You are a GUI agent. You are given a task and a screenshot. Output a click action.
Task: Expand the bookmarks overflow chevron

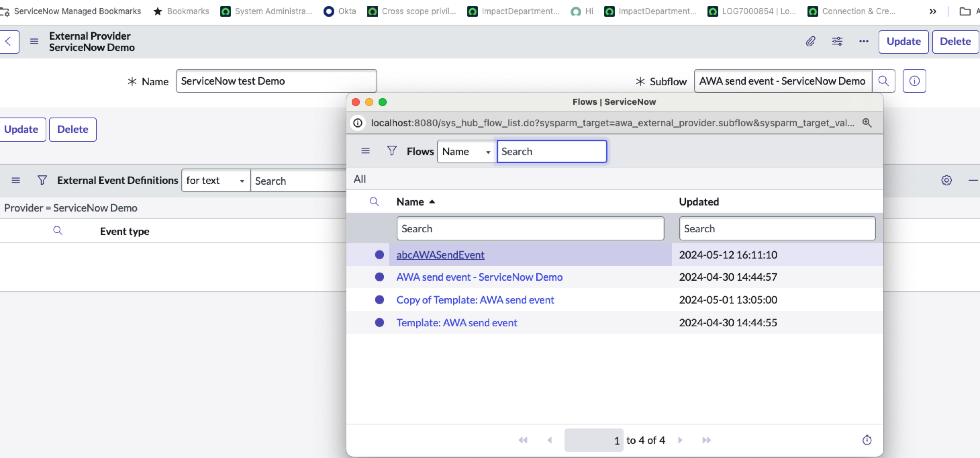[x=933, y=11]
